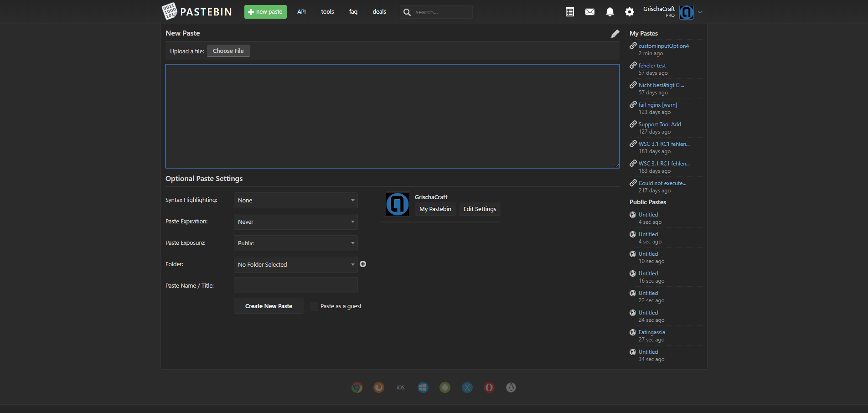
Task: Open the API menu item
Action: [x=301, y=12]
